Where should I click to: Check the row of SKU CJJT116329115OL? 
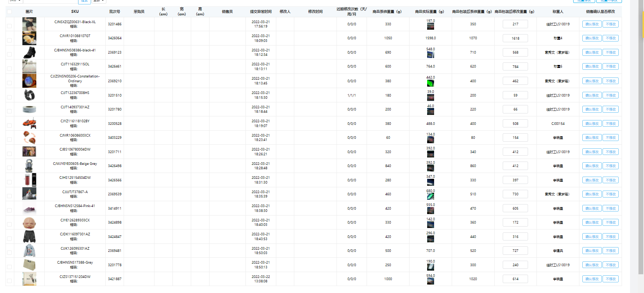click(9, 68)
